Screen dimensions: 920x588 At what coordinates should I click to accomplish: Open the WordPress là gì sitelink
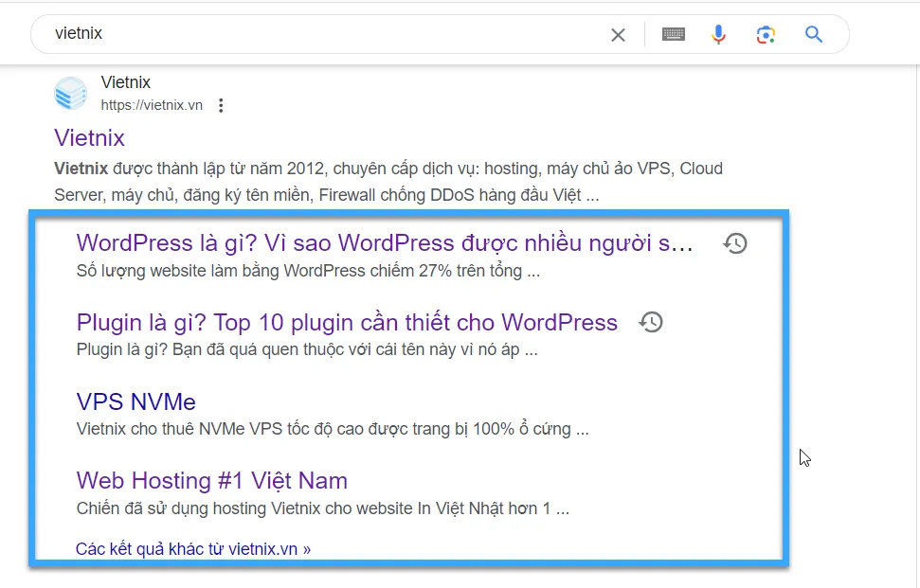tap(385, 242)
